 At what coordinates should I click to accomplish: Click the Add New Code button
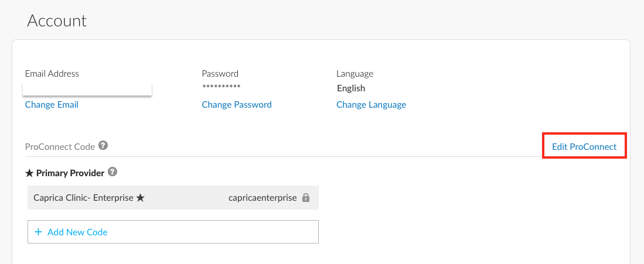tap(173, 232)
